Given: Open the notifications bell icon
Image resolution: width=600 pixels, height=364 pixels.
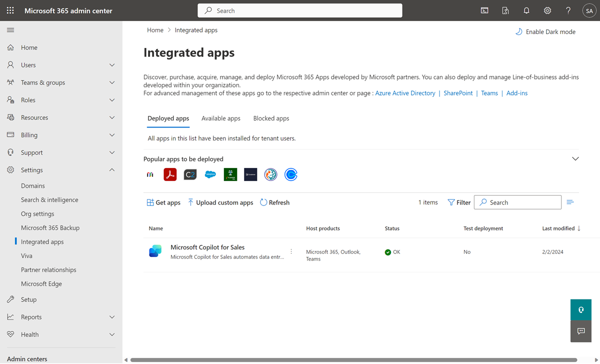Looking at the screenshot, I should point(526,10).
